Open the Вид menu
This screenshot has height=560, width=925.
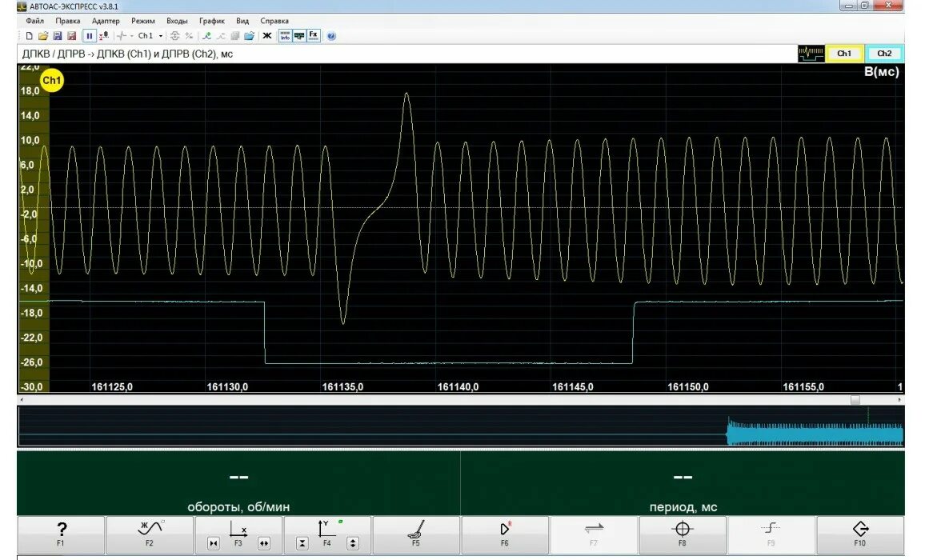(x=242, y=21)
